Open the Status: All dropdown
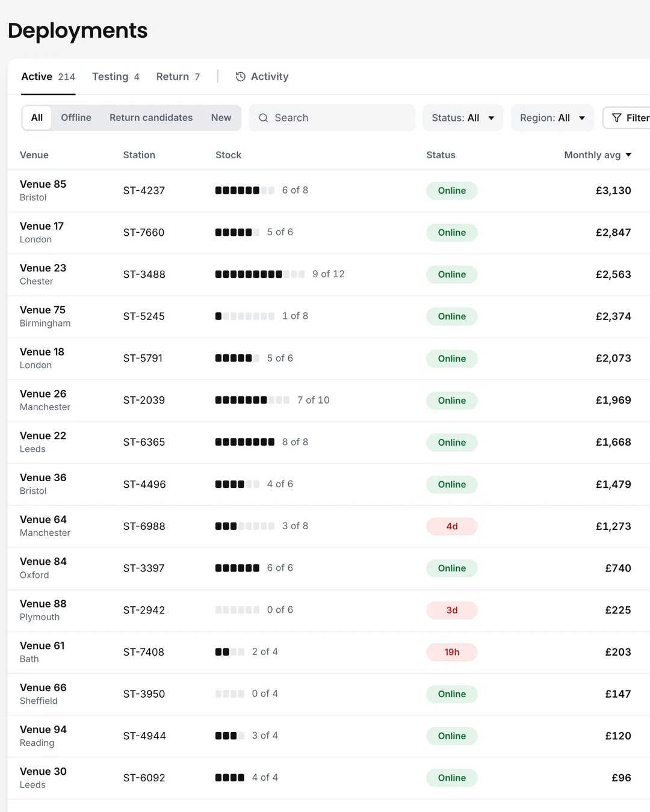 point(463,118)
